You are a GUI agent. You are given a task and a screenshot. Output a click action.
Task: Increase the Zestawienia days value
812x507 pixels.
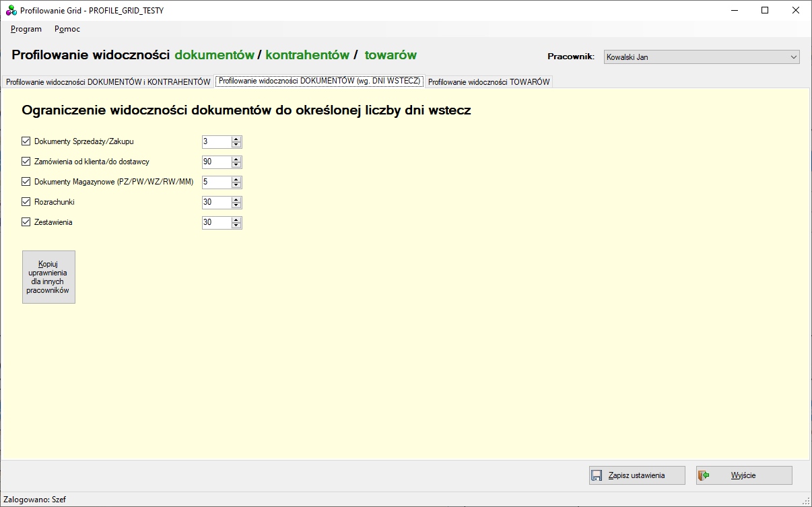click(236, 219)
